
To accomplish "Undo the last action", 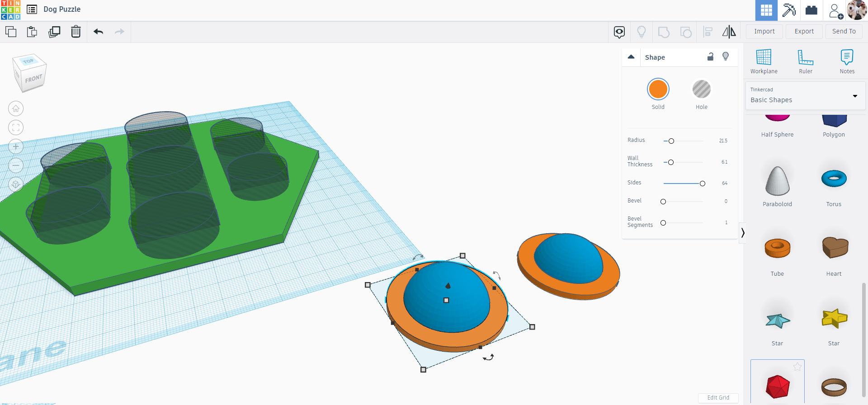I will (x=98, y=32).
